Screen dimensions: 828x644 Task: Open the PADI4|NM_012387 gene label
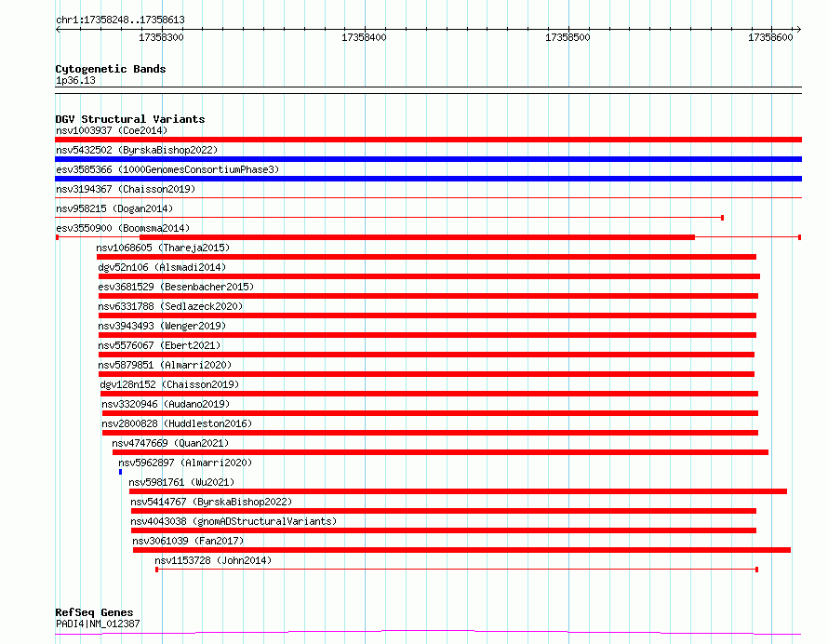click(98, 624)
